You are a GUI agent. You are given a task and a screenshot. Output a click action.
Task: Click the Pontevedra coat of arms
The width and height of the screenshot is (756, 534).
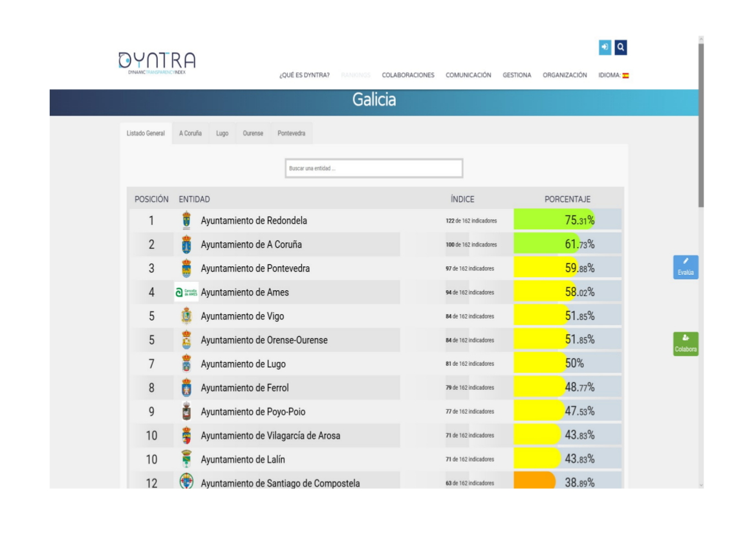[x=186, y=268]
